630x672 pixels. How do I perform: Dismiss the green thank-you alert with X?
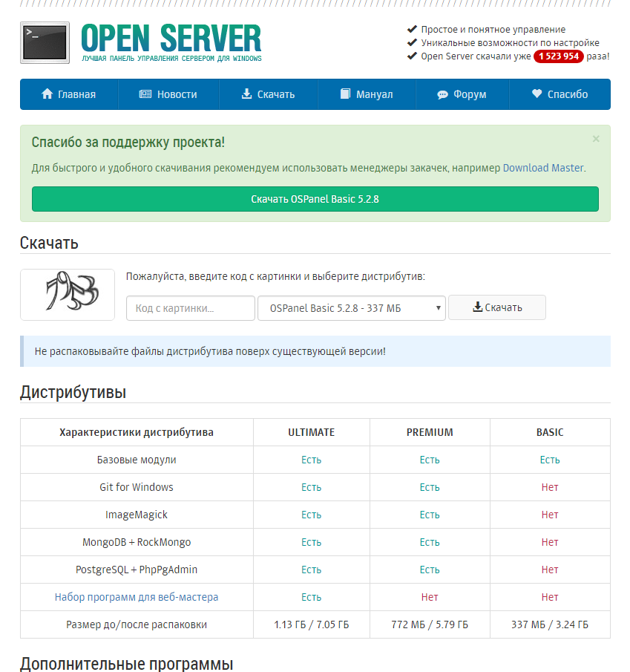point(596,139)
